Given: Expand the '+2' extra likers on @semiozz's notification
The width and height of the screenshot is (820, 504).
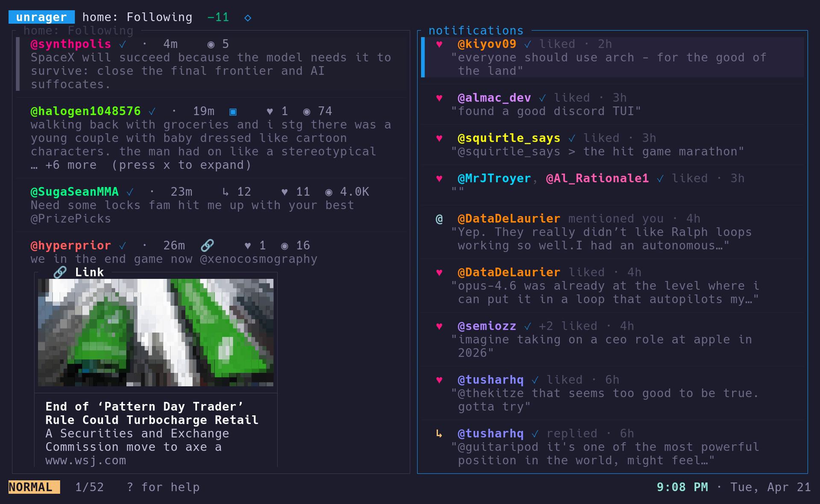Looking at the screenshot, I should coord(546,325).
